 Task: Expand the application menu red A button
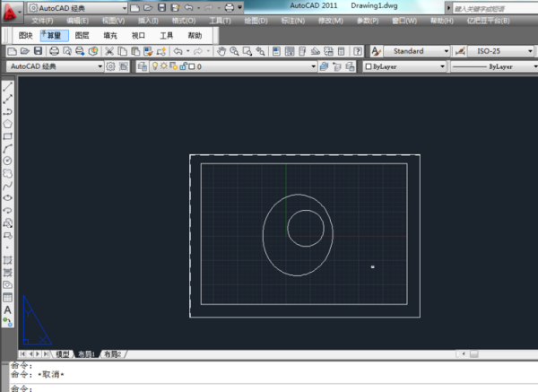pyautogui.click(x=12, y=12)
